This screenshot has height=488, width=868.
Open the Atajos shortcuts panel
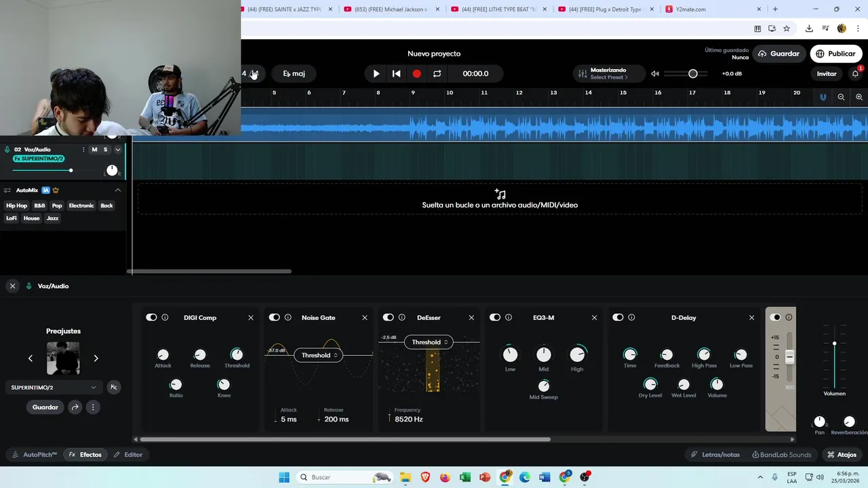tap(842, 455)
